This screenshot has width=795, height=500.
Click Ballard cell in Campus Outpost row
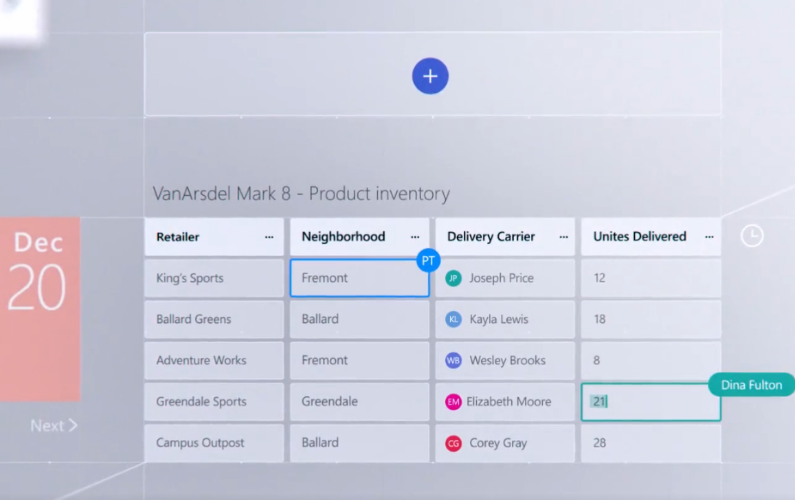coord(359,443)
